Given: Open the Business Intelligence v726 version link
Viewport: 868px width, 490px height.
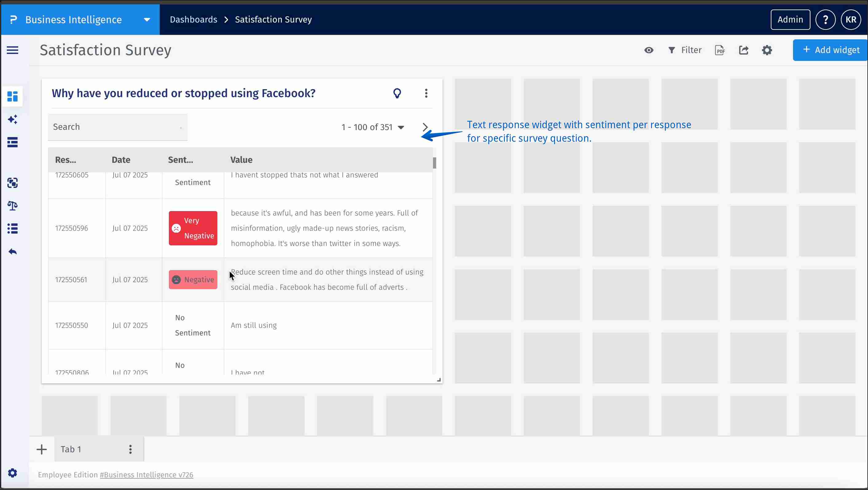Looking at the screenshot, I should coord(146,475).
